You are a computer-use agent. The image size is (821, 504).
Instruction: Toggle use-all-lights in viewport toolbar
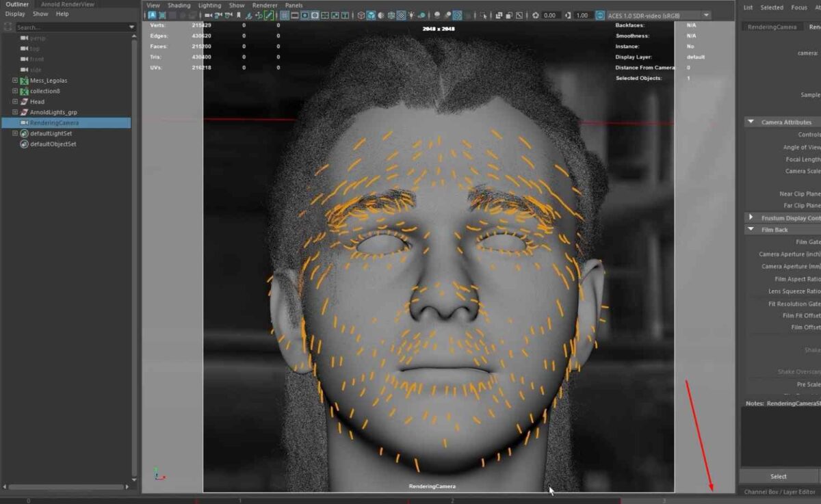tap(412, 15)
